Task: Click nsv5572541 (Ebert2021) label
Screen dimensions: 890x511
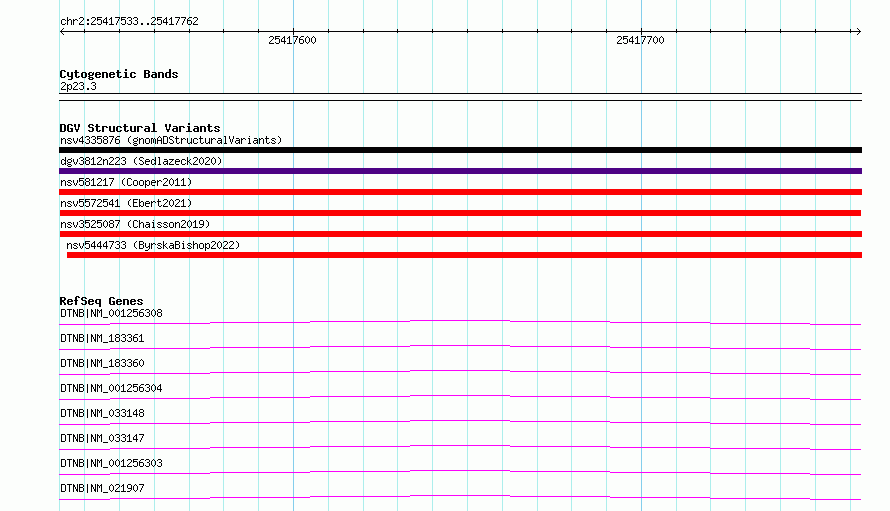Action: 126,203
